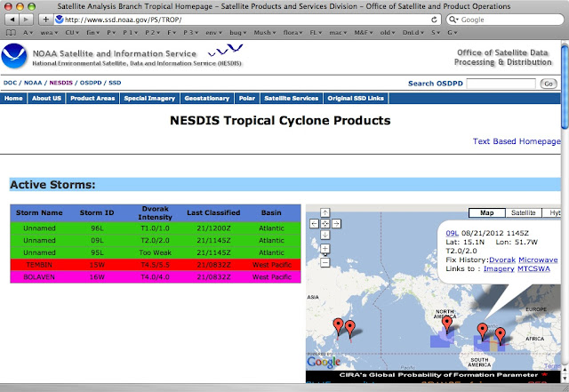
Task: Open the Imagery link in the balloon
Action: pyautogui.click(x=499, y=269)
